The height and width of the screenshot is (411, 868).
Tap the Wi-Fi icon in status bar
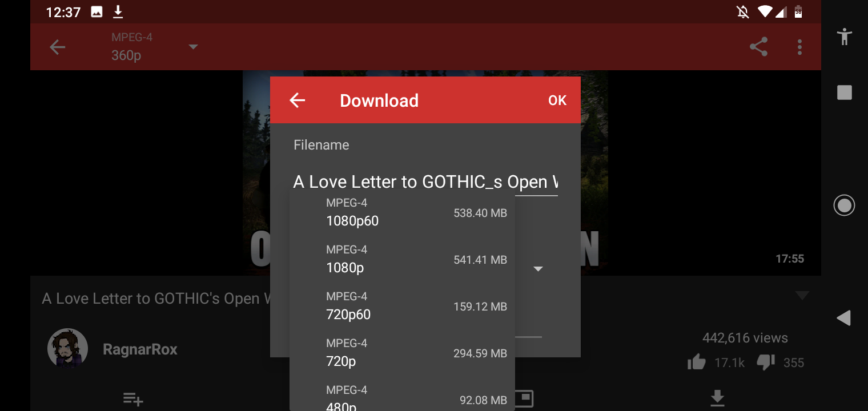(765, 12)
